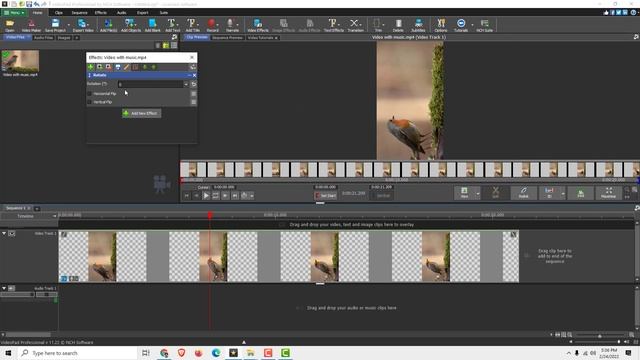Click the Maximize preview button
The height and width of the screenshot is (360, 640).
coord(608,192)
